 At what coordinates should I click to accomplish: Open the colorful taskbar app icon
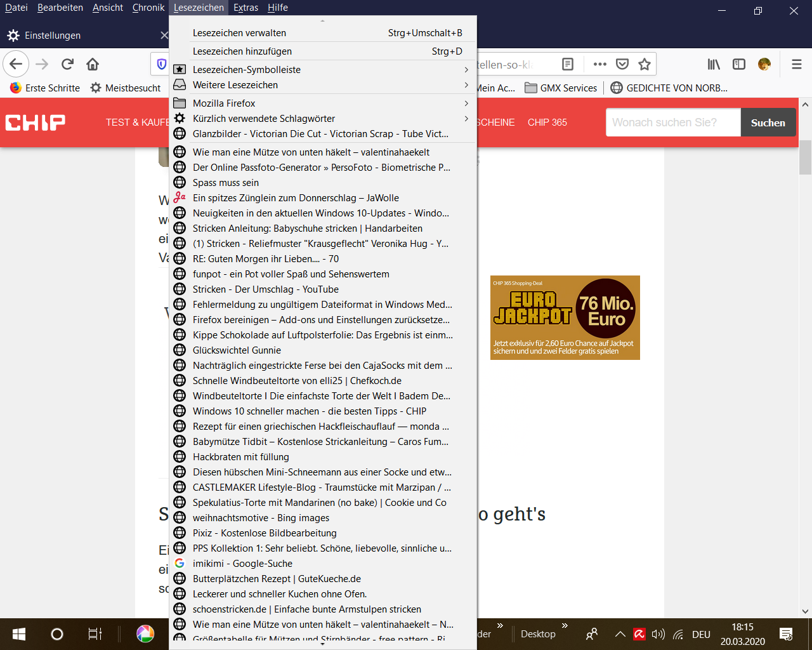pos(145,634)
